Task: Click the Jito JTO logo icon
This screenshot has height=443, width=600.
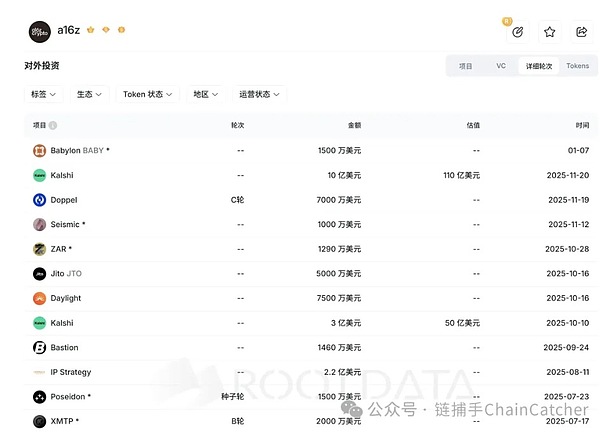Action: pos(39,273)
